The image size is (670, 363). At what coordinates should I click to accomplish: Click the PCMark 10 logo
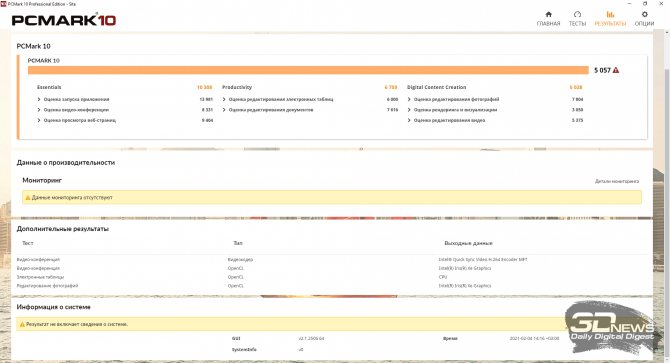(64, 20)
